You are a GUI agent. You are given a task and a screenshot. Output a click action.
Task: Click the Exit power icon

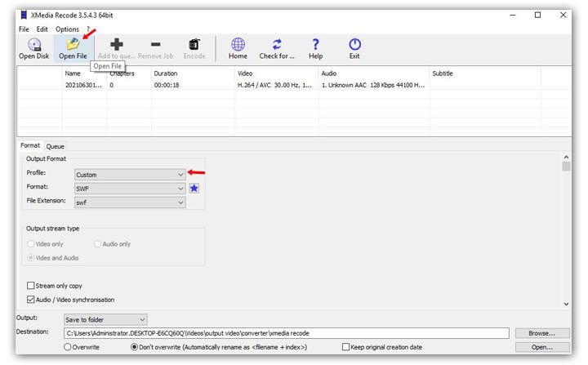point(354,44)
